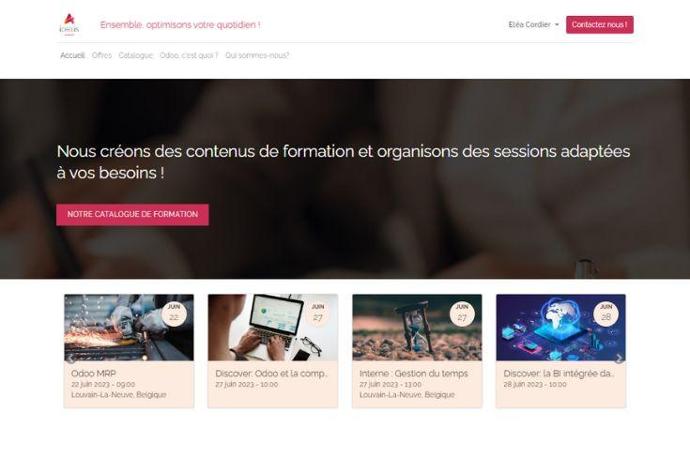Viewport: 690px width, 459px height.
Task: Show the next events with right carousel arrow
Action: [x=619, y=359]
